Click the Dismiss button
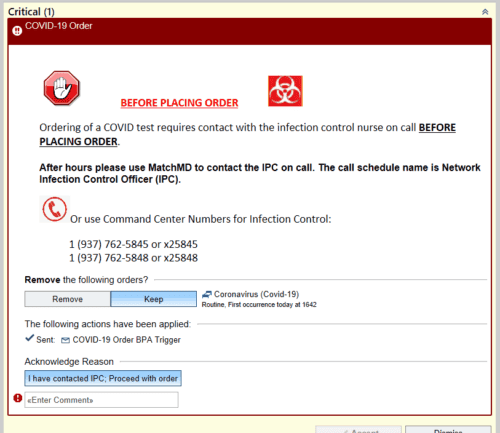 pos(448,430)
